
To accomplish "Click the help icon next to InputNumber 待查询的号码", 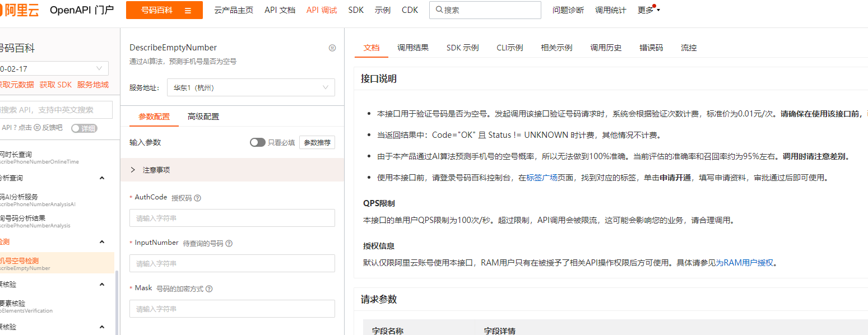I will pyautogui.click(x=229, y=244).
